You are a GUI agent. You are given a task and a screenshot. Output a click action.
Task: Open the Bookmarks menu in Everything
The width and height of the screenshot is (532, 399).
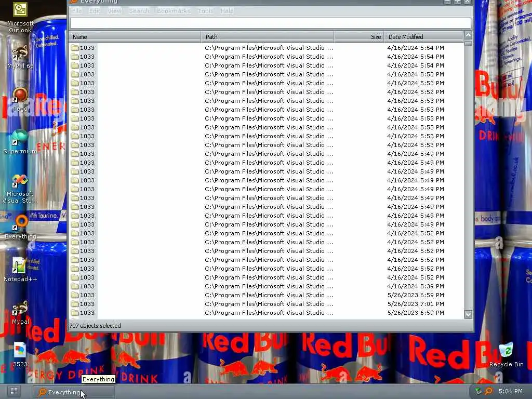click(174, 11)
